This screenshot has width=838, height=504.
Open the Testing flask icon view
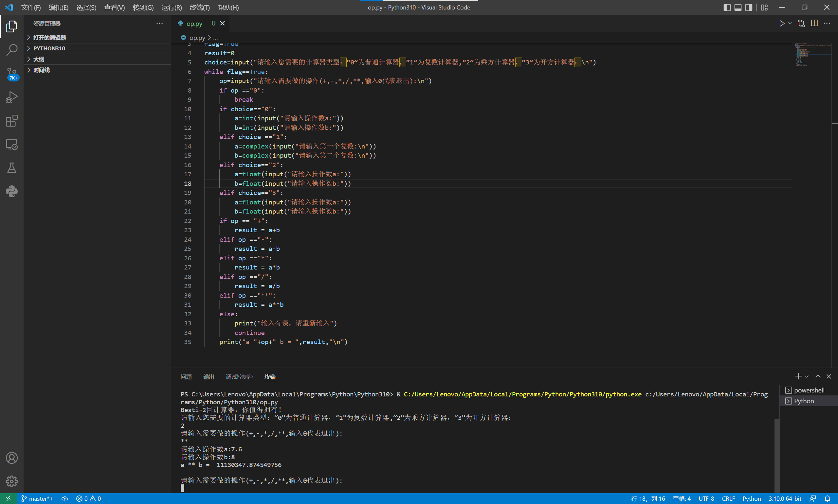(11, 168)
